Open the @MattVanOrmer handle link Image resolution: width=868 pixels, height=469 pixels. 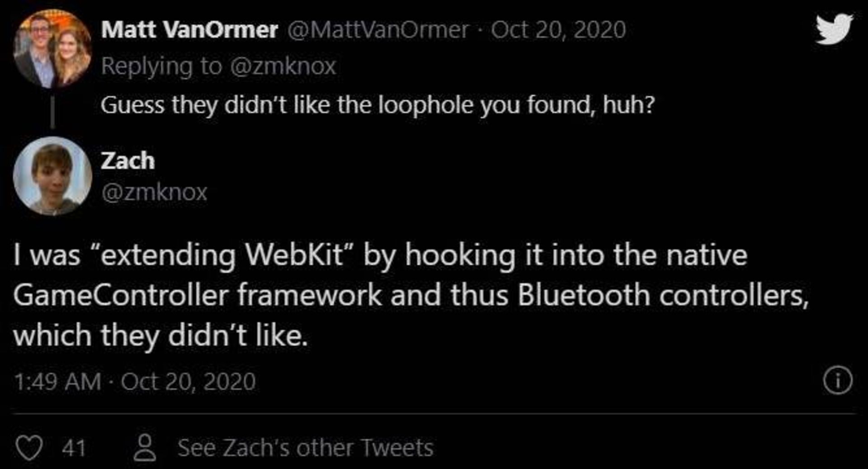(377, 30)
